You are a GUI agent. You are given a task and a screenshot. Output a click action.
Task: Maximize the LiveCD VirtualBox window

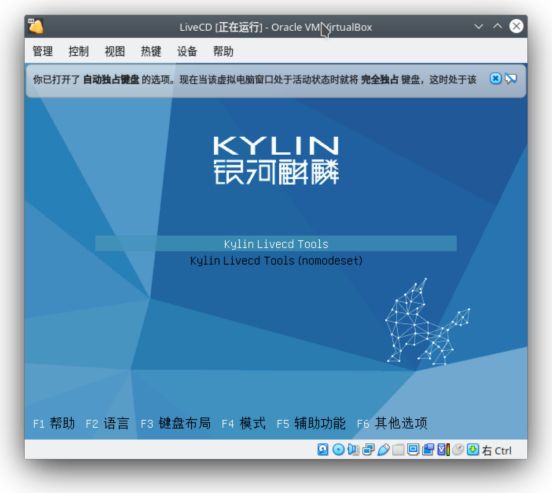point(497,26)
